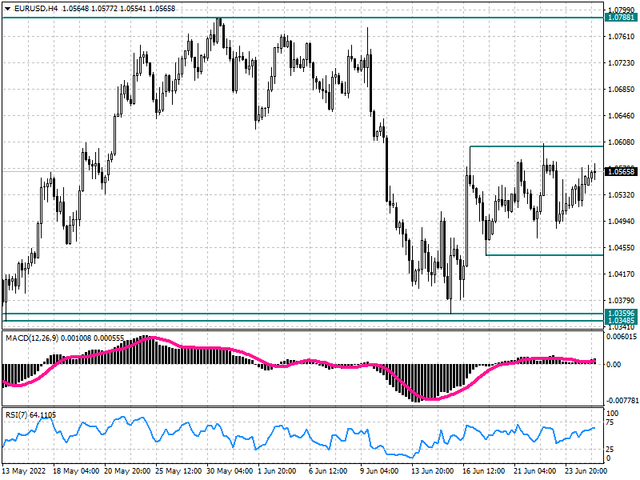Click the triangle arrow beside EURUSD,H4
640x480 pixels.
tap(7, 9)
